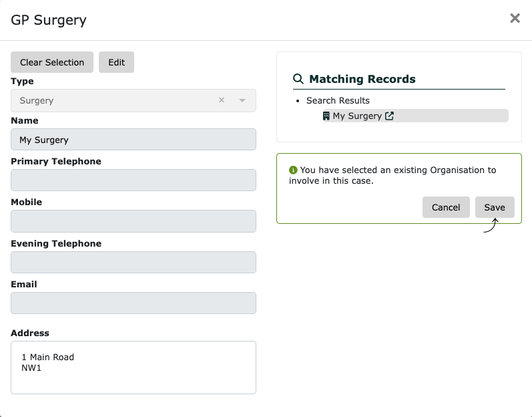Select the Evening Telephone field
The height and width of the screenshot is (417, 532).
point(134,262)
